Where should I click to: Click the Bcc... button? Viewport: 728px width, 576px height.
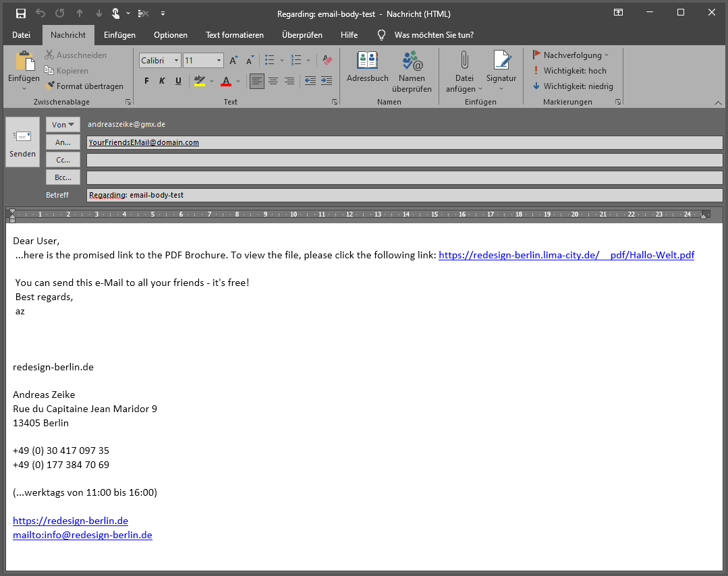[63, 177]
